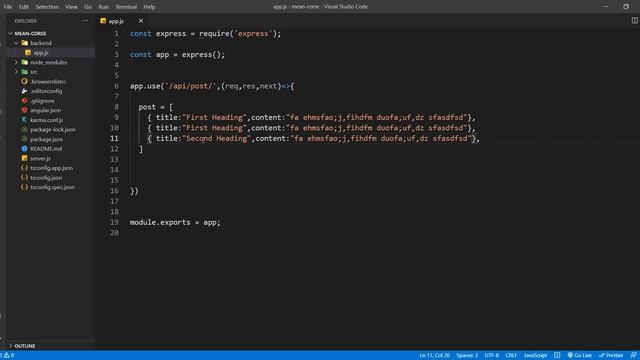The width and height of the screenshot is (640, 360).
Task: Change file encoding UTF-8
Action: point(491,355)
